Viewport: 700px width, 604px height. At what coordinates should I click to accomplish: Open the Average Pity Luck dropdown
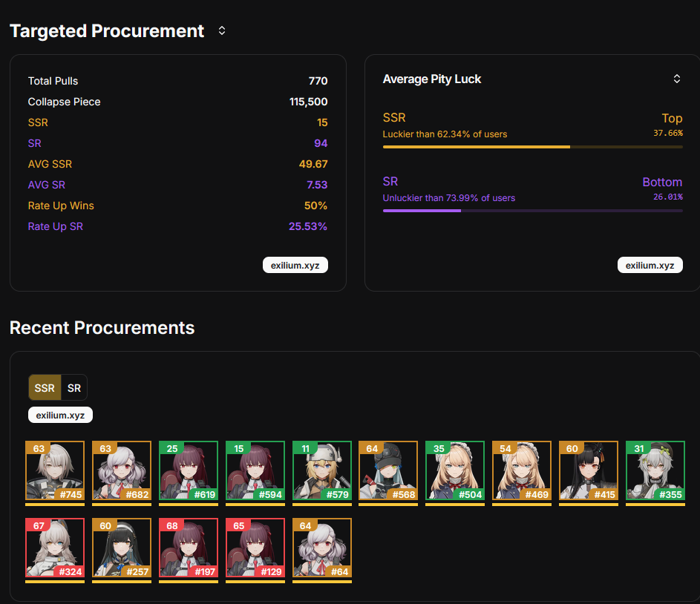pyautogui.click(x=677, y=79)
